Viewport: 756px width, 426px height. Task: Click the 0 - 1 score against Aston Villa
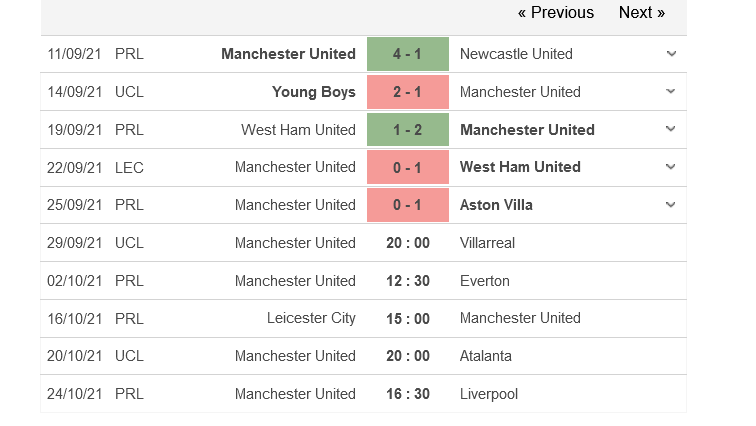(x=408, y=205)
